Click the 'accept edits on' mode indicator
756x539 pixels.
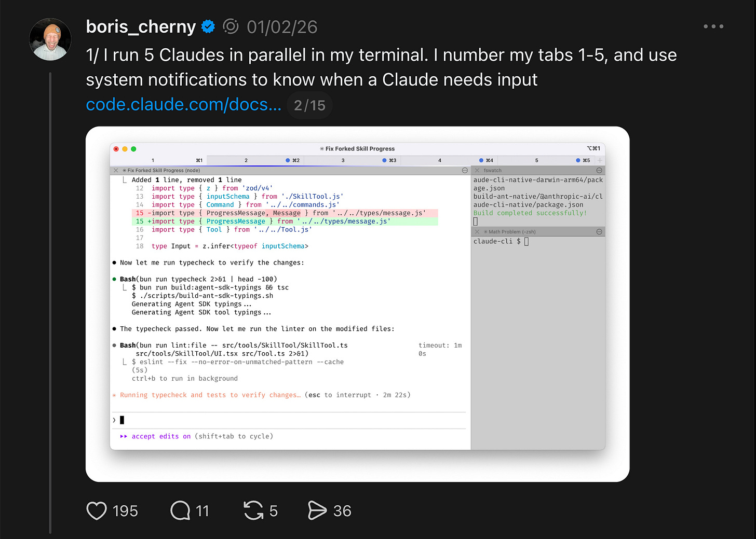[x=161, y=436]
